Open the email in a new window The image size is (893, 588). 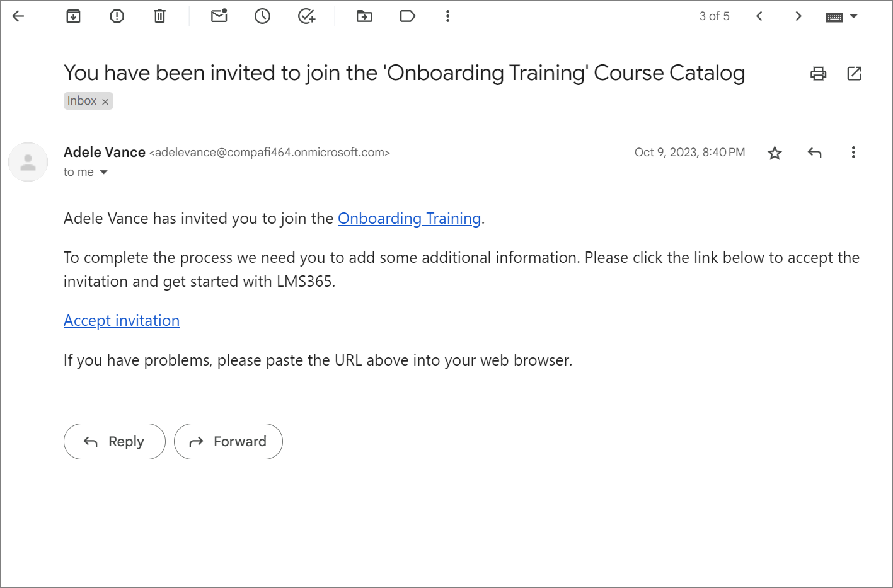pos(854,74)
